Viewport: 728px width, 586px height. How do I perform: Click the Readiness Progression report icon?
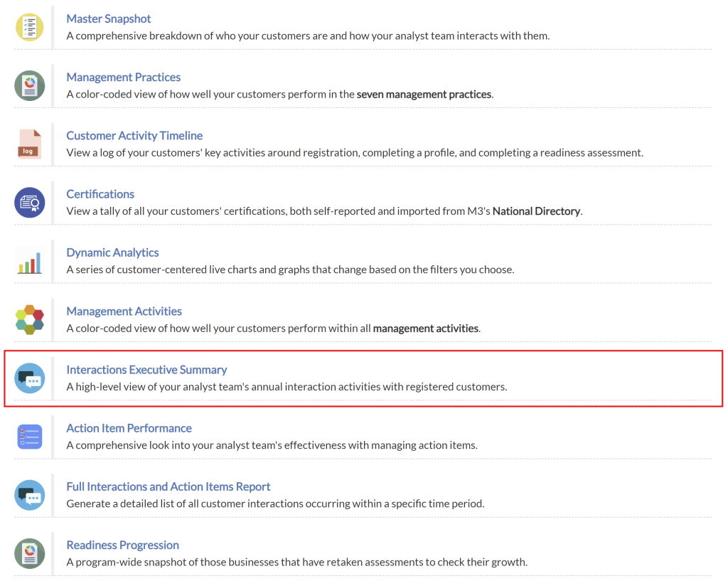(30, 553)
